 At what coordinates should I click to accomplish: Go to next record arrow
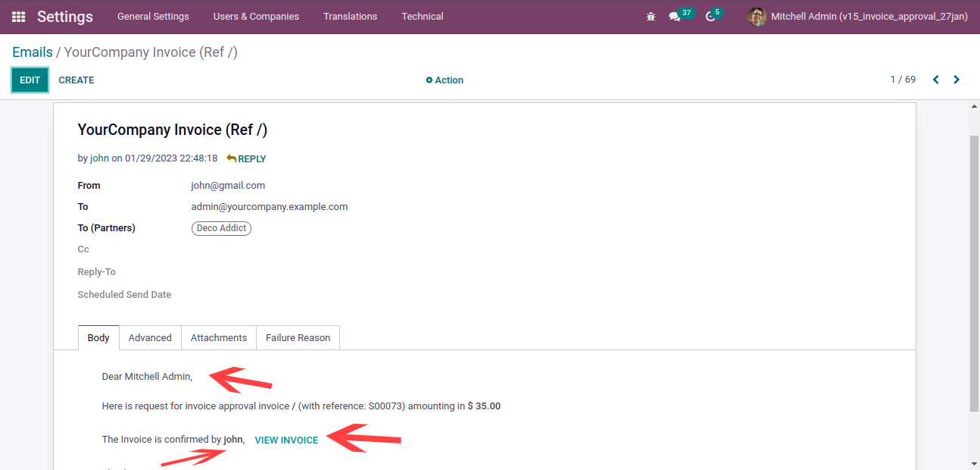click(x=957, y=80)
